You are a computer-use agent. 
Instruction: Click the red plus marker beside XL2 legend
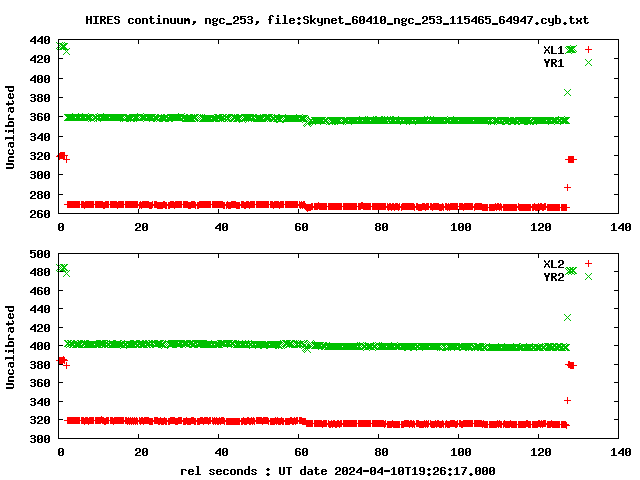pos(588,264)
